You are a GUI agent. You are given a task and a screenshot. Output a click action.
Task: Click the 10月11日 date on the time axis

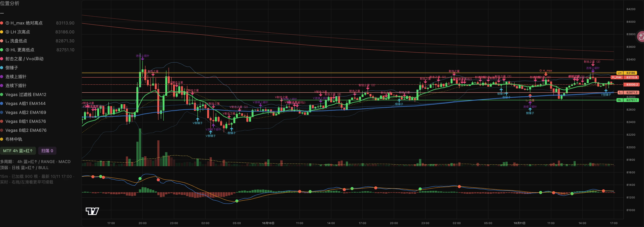(519, 223)
